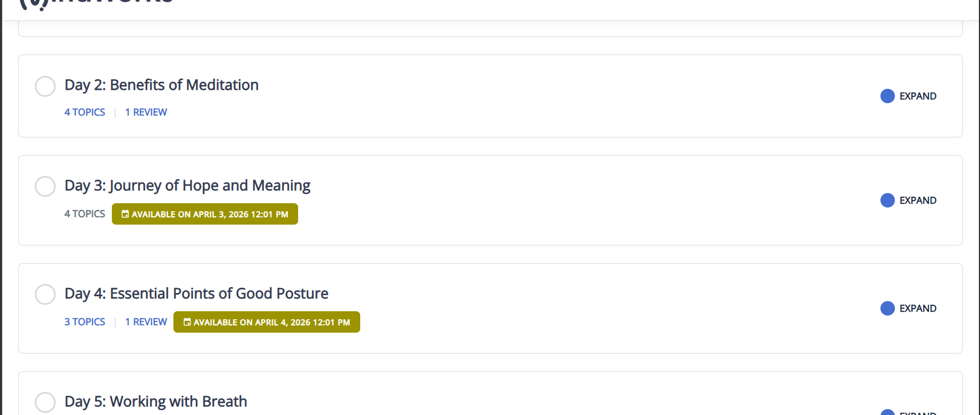Toggle the Day 5 completion circle
Viewport: 980px width, 415px height.
(45, 403)
